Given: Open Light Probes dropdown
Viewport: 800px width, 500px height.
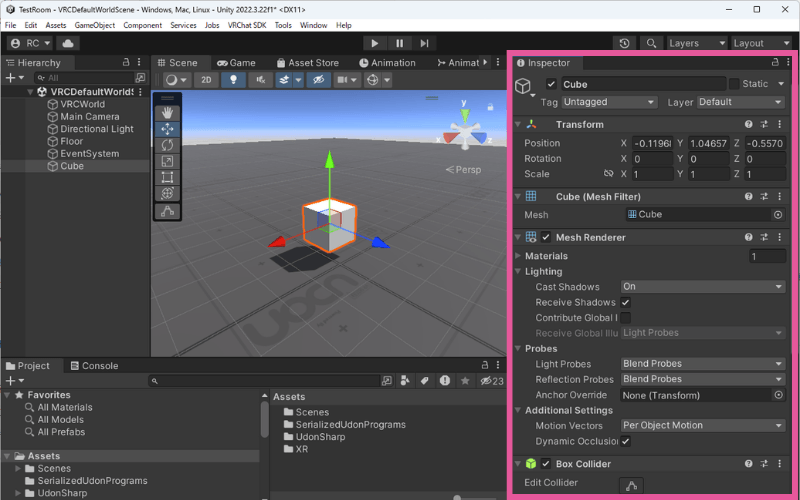Looking at the screenshot, I should [x=703, y=364].
